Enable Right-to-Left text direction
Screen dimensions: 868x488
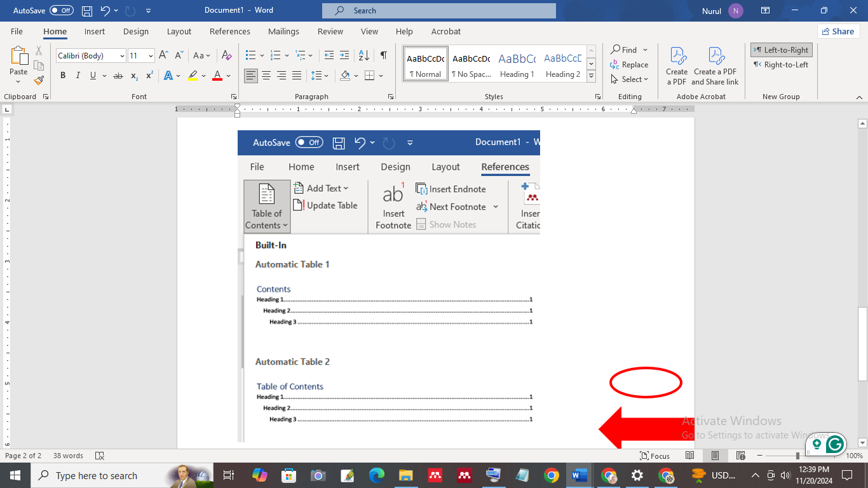tap(781, 64)
